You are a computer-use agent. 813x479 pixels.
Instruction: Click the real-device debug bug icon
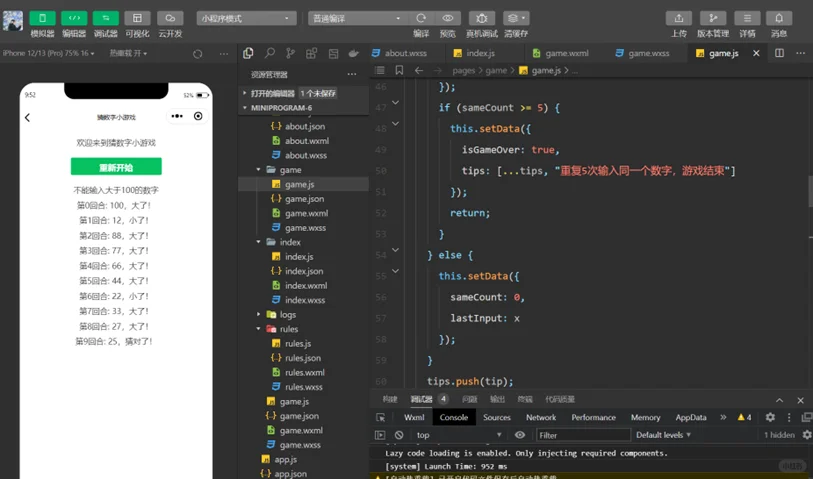[482, 18]
